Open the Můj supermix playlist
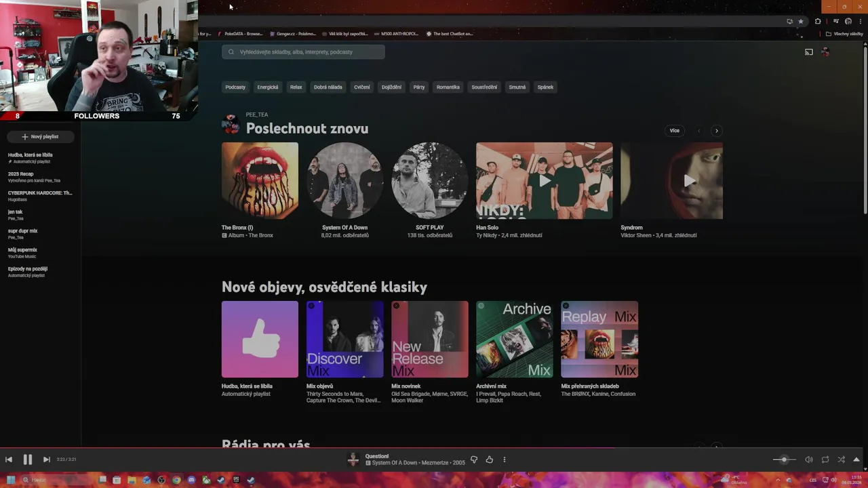Image resolution: width=868 pixels, height=488 pixels. click(x=40, y=253)
